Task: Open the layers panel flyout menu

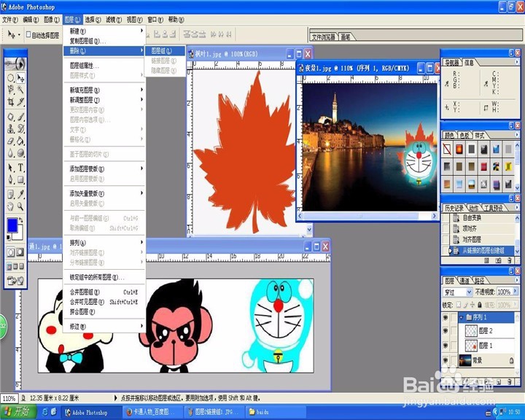Action: pos(517,280)
